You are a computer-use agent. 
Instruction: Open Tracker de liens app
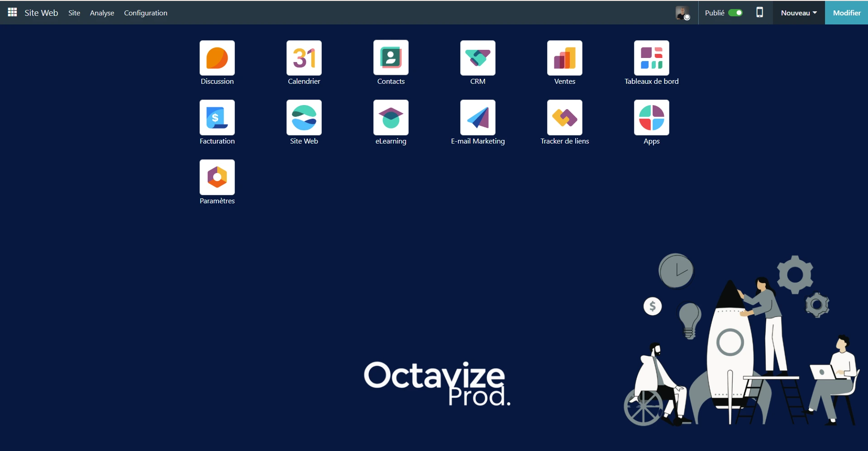[565, 118]
